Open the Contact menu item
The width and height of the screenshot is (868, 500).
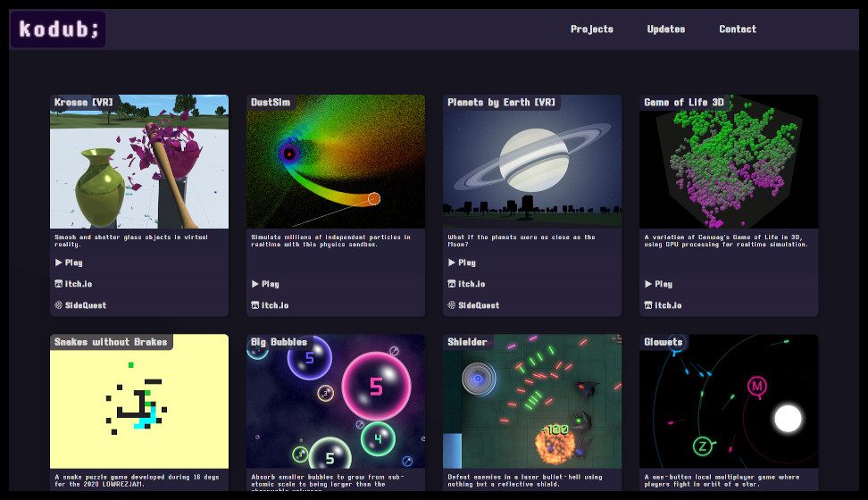tap(738, 29)
